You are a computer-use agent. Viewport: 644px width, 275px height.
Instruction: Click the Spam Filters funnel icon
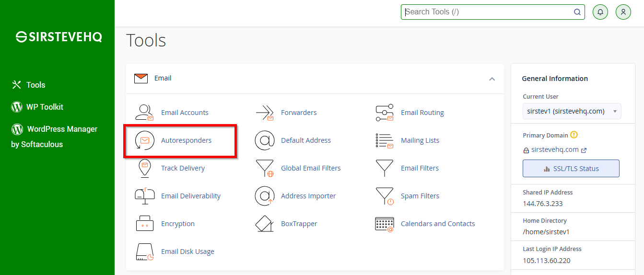point(385,196)
